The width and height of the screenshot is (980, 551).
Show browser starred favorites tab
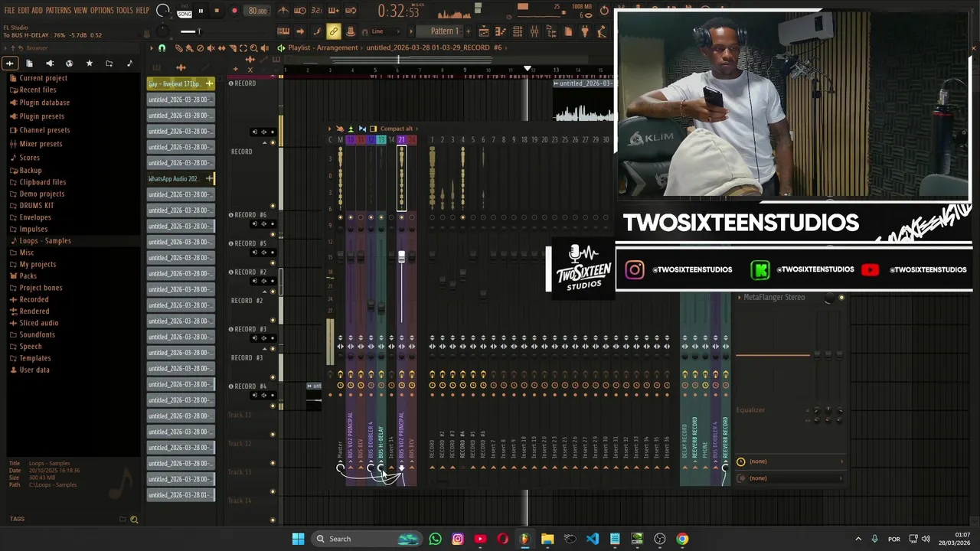(x=89, y=64)
